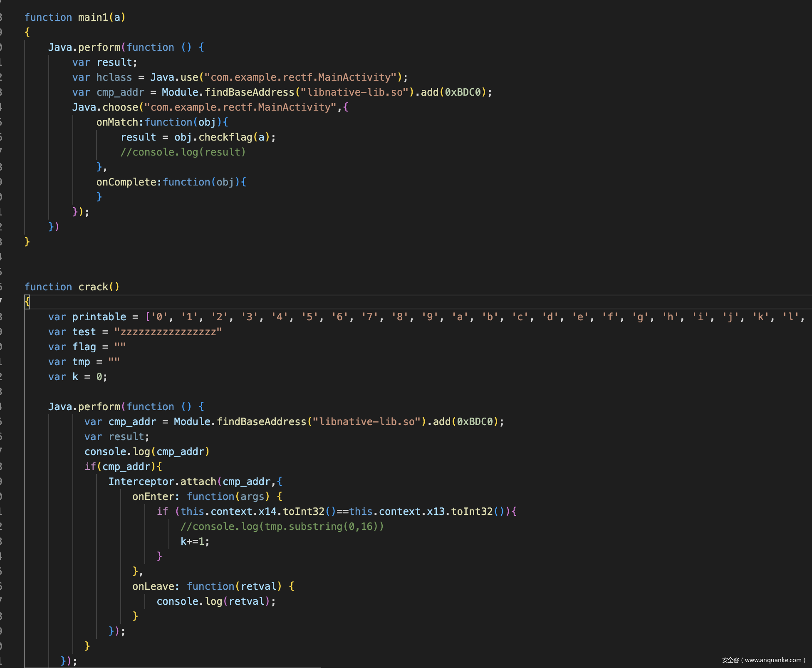Click the crack function name
The image size is (812, 668).
pyautogui.click(x=93, y=287)
